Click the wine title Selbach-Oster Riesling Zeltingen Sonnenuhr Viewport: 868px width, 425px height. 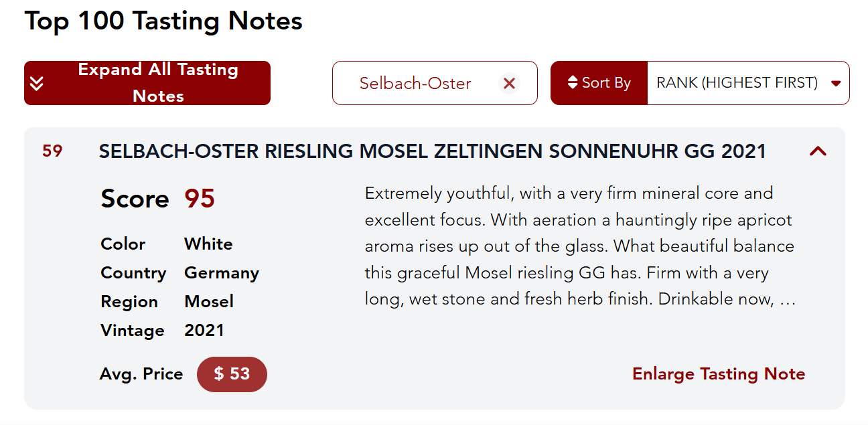click(x=432, y=151)
